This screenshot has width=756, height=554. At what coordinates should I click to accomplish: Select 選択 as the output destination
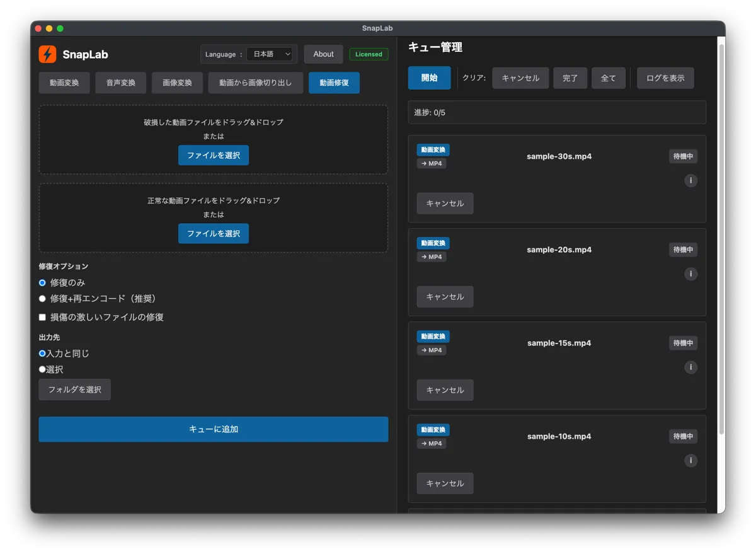click(42, 369)
